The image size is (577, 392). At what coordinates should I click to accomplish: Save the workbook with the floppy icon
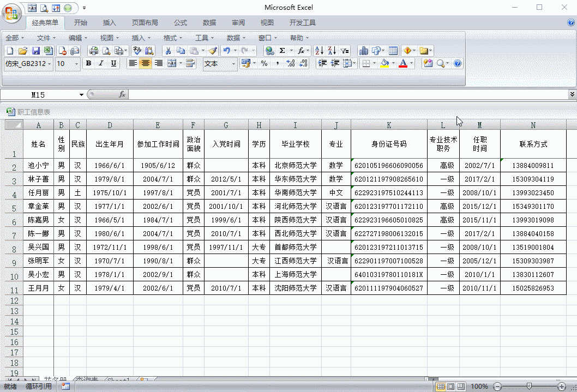[35, 51]
